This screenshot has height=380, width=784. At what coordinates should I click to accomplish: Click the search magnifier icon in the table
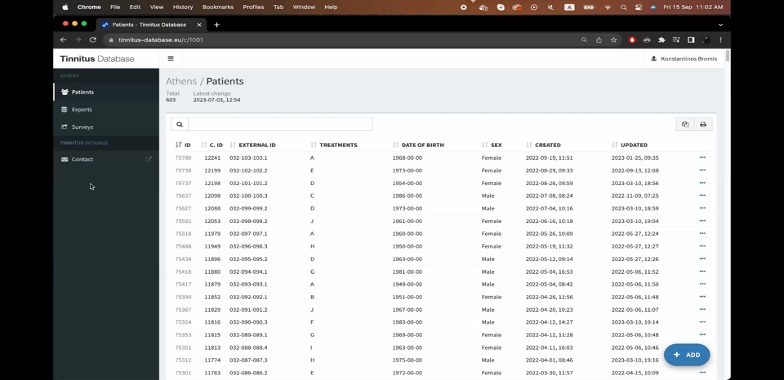pos(180,124)
